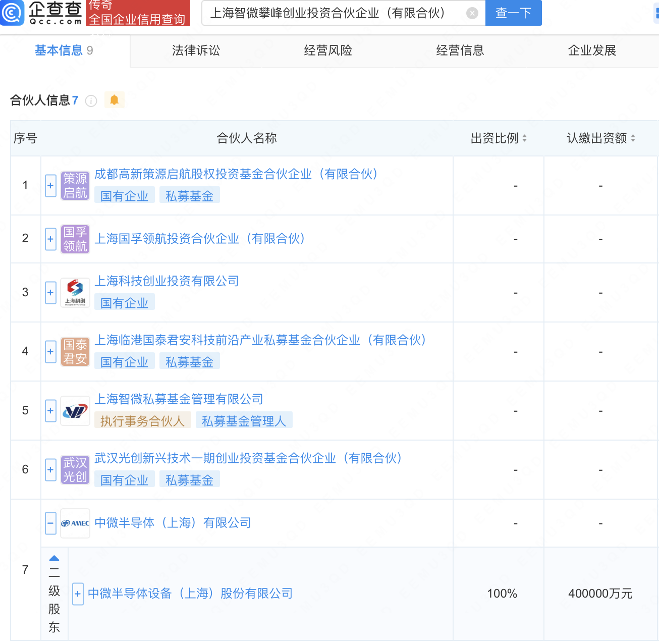Switch to the 法律诉讼 tab
This screenshot has height=644, width=659.
(x=196, y=50)
